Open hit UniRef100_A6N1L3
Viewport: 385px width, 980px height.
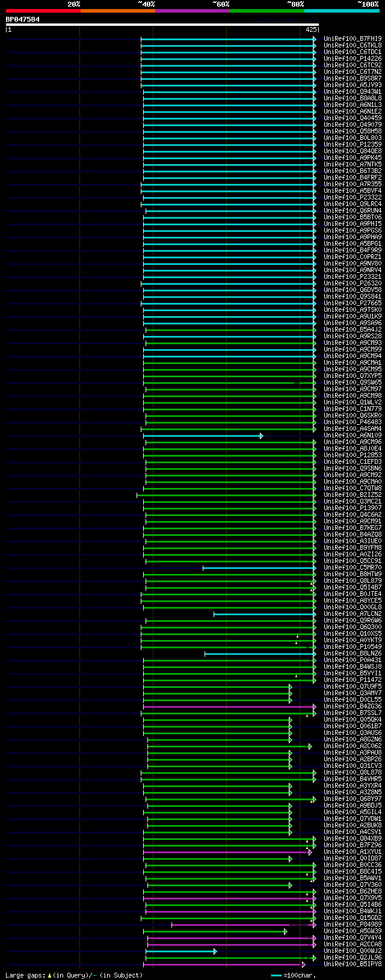tap(353, 105)
